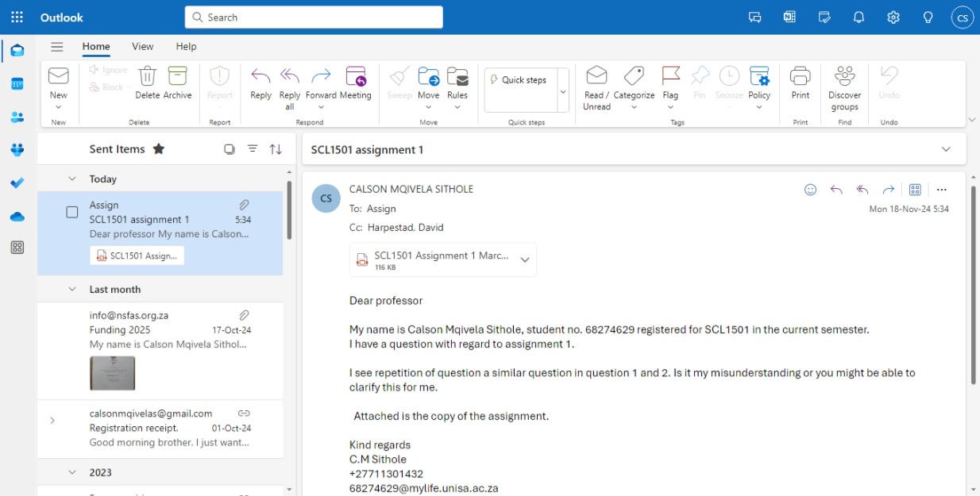This screenshot has width=980, height=496.
Task: Click the Apps icon in message header
Action: coord(915,190)
